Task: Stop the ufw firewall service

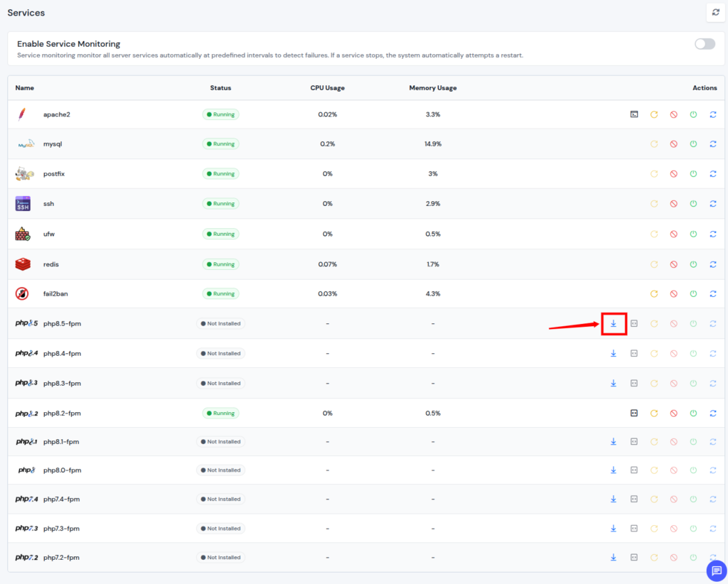Action: coord(673,234)
